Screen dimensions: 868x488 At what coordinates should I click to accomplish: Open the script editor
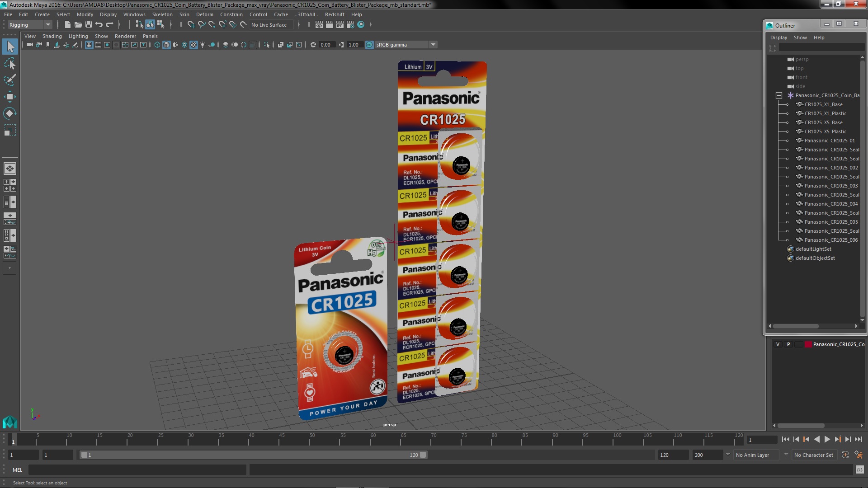click(860, 470)
